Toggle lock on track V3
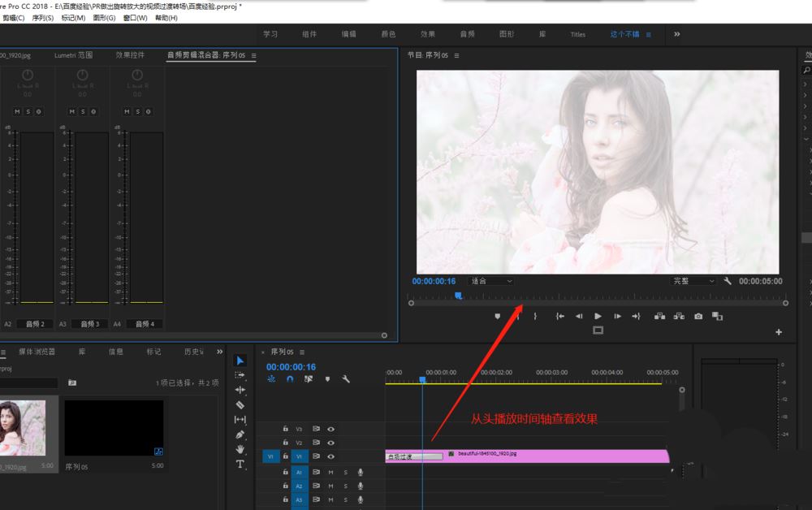This screenshot has width=812, height=510. pyautogui.click(x=285, y=429)
